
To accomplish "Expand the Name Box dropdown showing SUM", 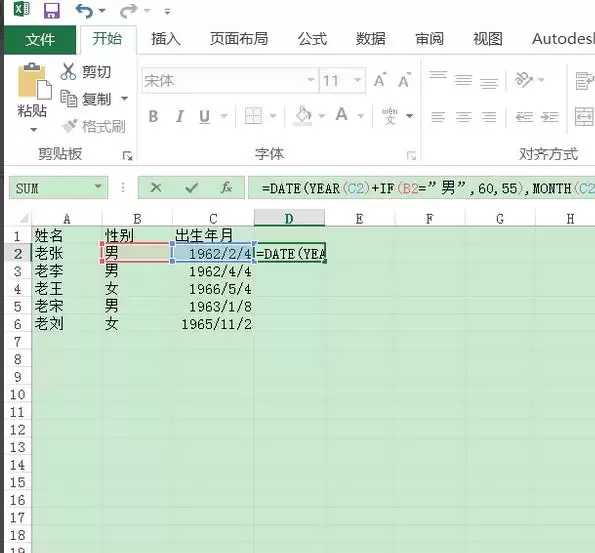I will point(98,187).
